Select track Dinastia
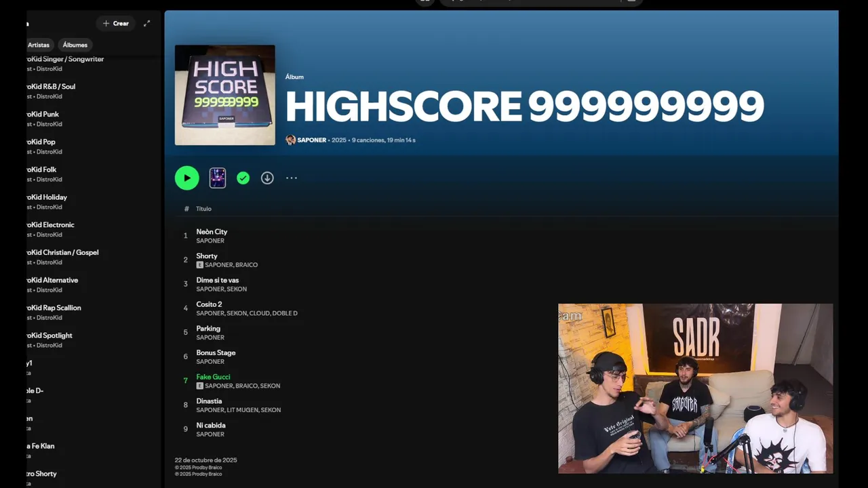Image resolution: width=868 pixels, height=488 pixels. click(209, 401)
